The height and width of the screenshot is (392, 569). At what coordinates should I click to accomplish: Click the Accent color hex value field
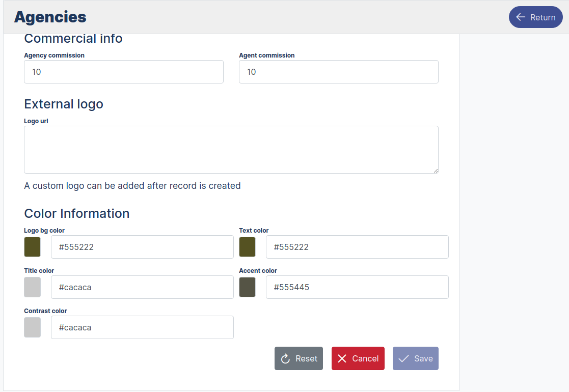click(357, 287)
